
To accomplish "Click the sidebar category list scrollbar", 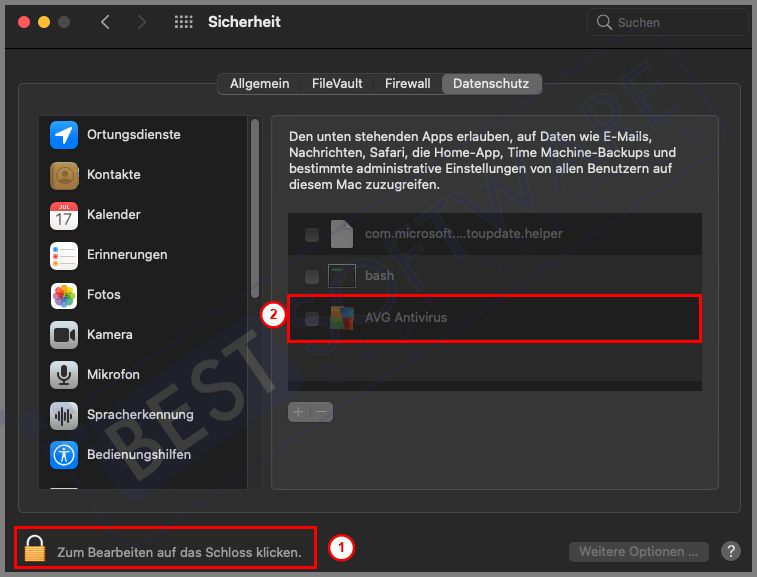I will pos(255,209).
